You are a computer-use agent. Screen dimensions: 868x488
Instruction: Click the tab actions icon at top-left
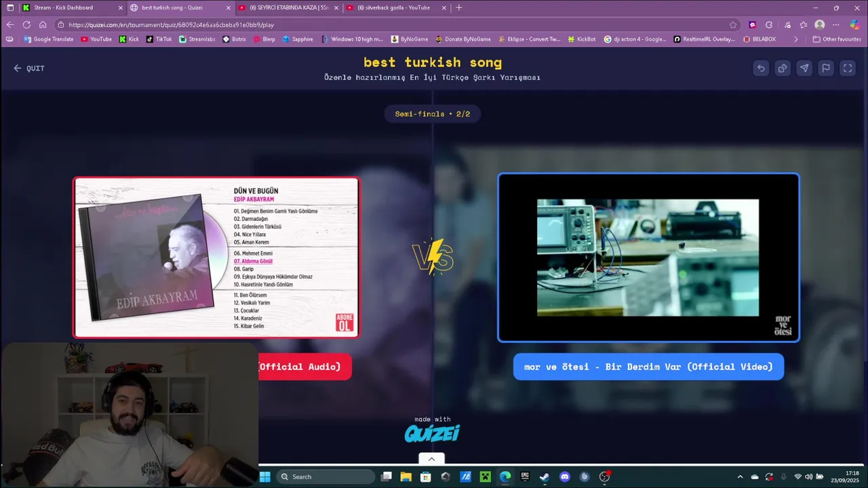[x=9, y=7]
